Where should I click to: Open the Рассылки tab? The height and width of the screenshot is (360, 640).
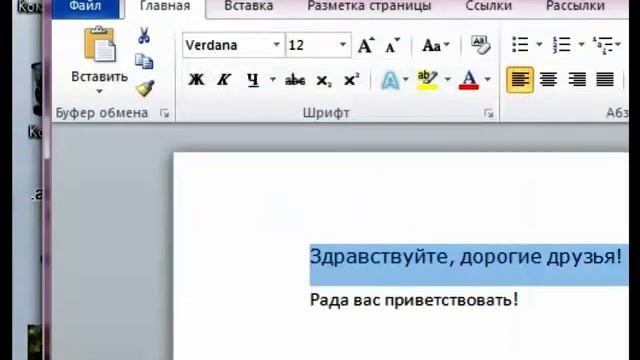click(575, 7)
